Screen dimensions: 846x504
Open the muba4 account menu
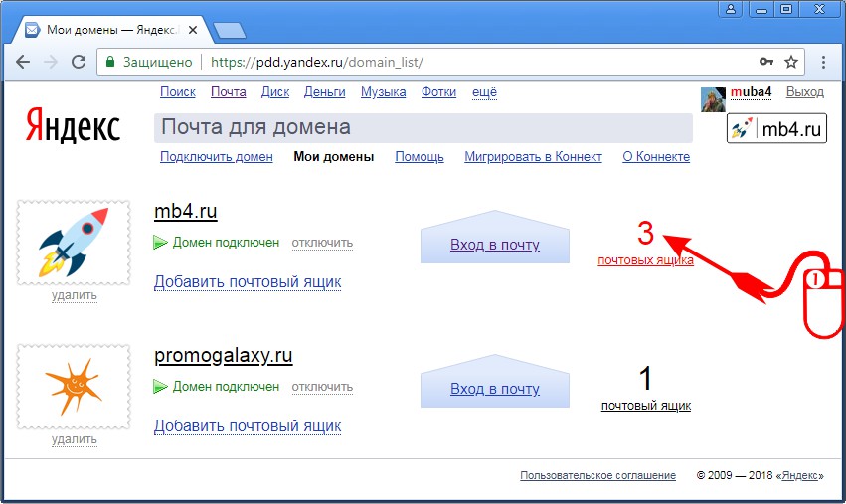point(751,92)
